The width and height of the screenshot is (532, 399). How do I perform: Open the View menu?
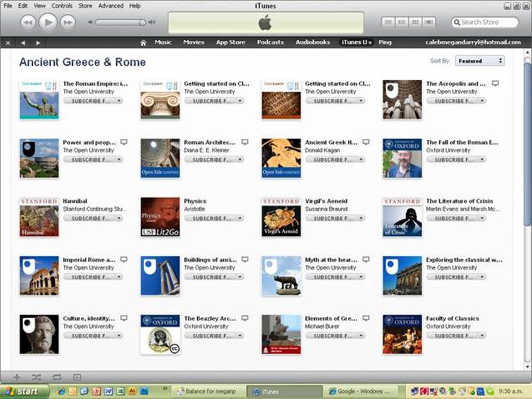point(39,6)
